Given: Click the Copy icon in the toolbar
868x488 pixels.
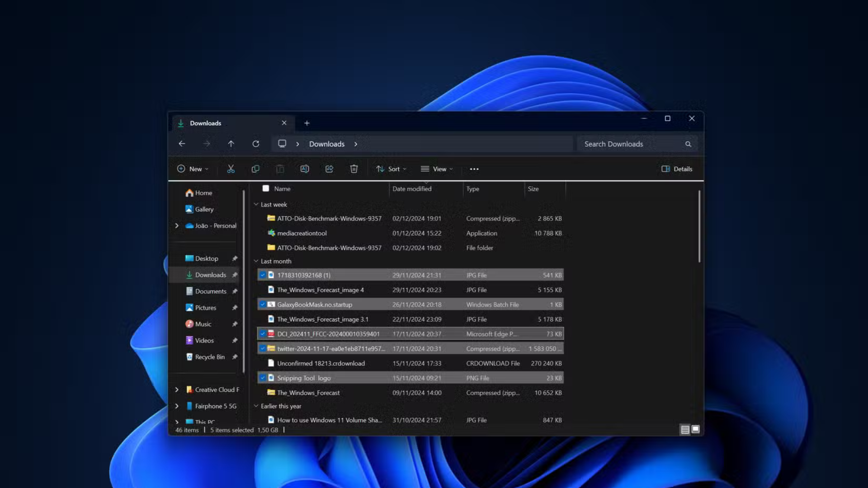Looking at the screenshot, I should click(255, 169).
